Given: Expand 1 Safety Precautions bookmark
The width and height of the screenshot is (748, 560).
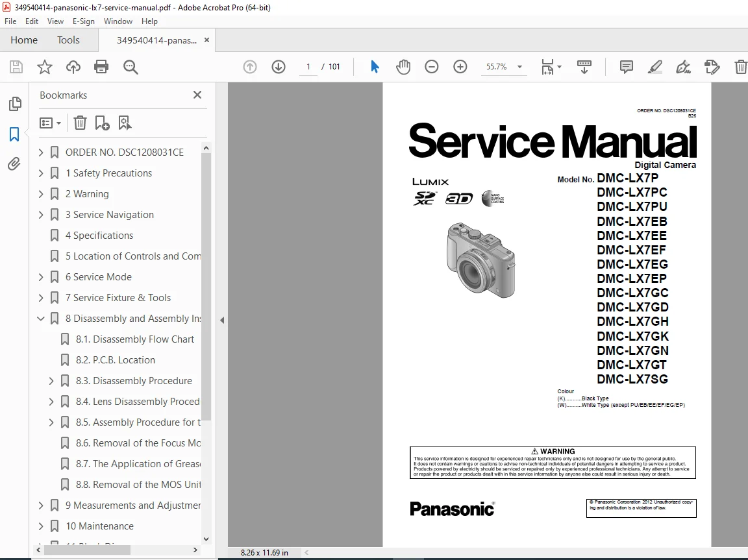Looking at the screenshot, I should [x=41, y=173].
